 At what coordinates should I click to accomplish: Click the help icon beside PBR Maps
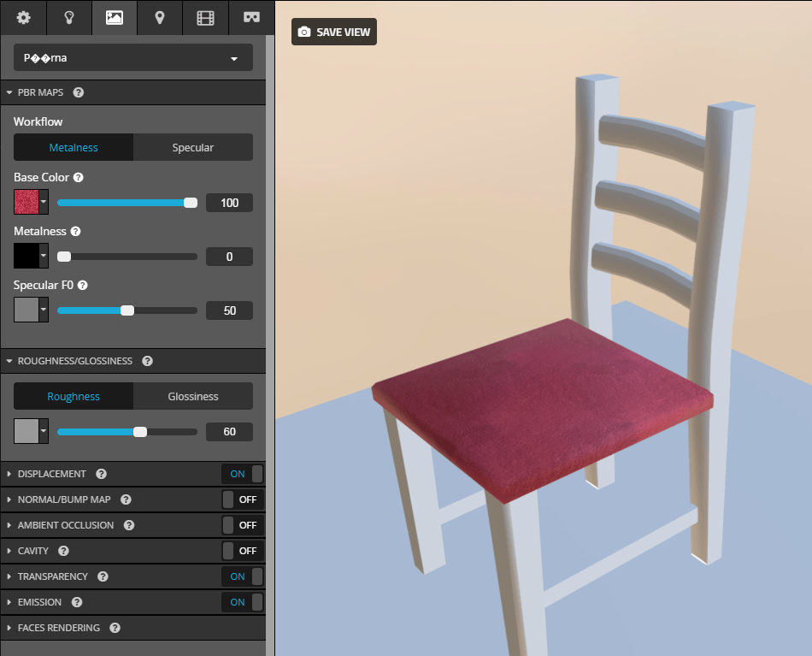[79, 92]
